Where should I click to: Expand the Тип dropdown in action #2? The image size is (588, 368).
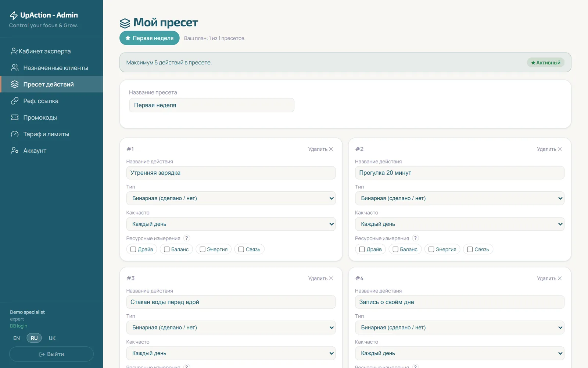coord(459,198)
